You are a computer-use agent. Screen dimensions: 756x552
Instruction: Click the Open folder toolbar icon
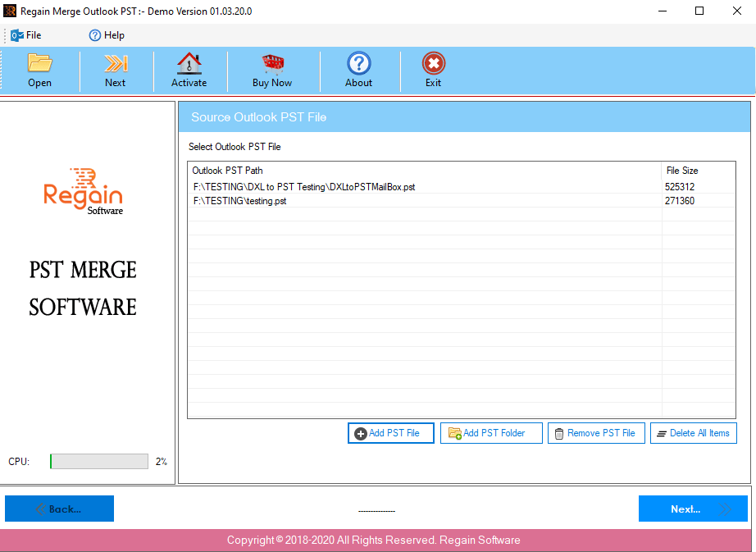pos(39,63)
